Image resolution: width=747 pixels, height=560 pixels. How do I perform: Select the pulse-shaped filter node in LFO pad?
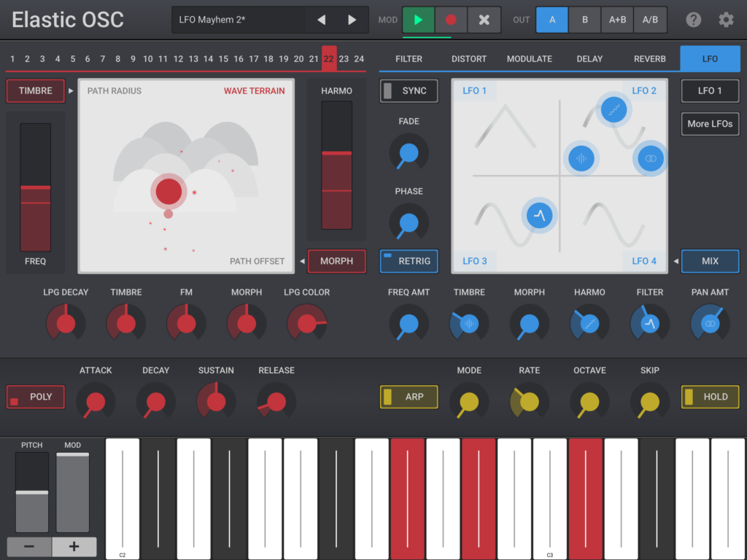click(539, 215)
